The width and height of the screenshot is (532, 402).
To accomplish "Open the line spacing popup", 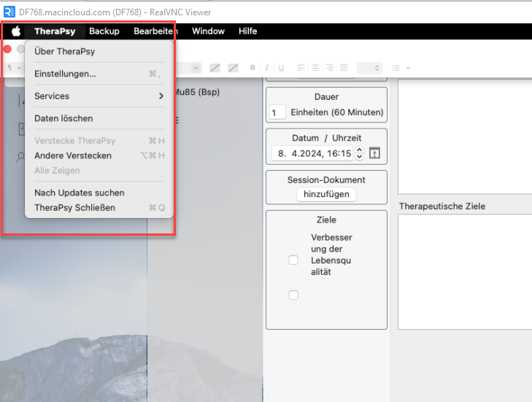I will 369,68.
